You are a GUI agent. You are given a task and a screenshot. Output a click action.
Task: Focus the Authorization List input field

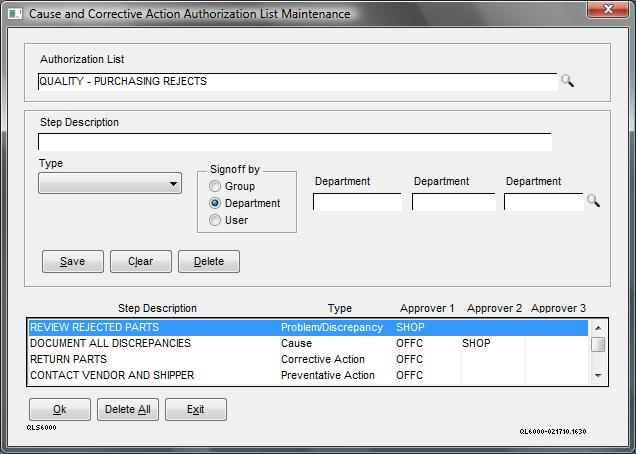[298, 82]
